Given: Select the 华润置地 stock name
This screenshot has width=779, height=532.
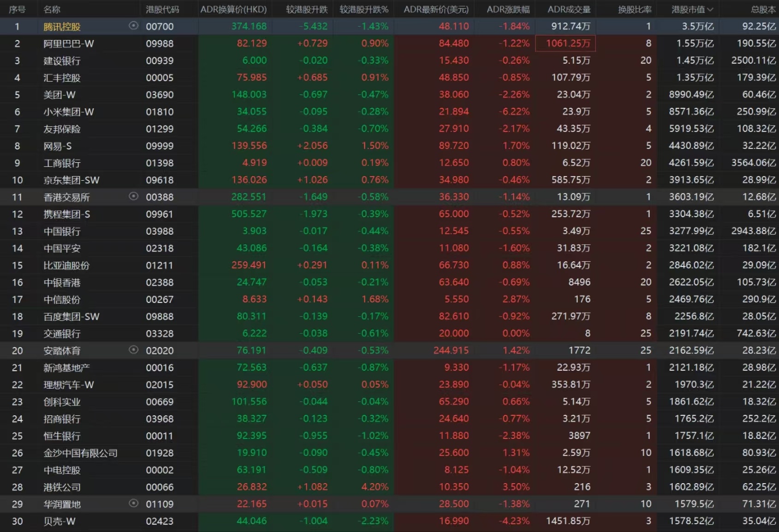Looking at the screenshot, I should coord(62,504).
